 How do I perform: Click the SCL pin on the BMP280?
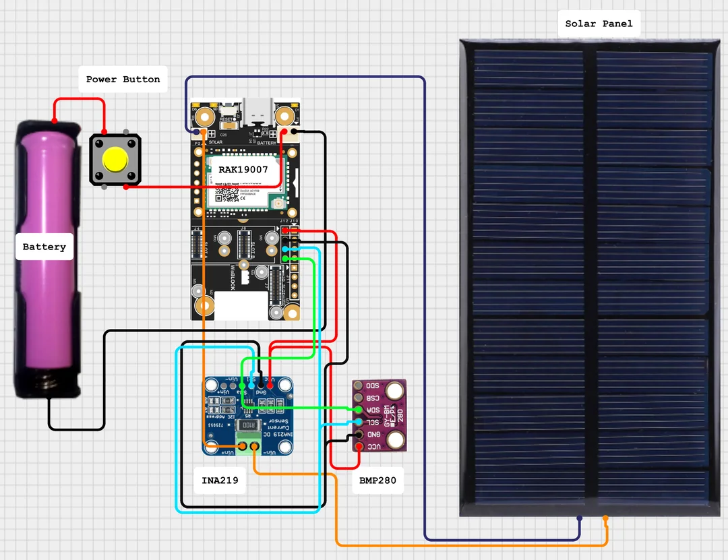click(359, 422)
